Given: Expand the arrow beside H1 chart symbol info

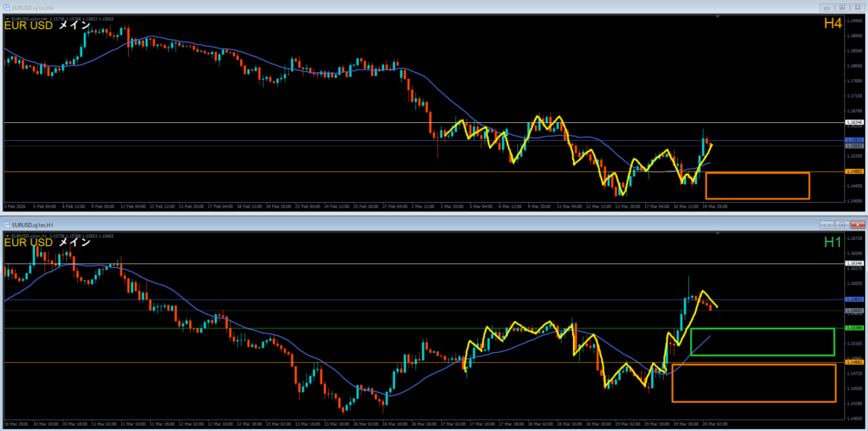Looking at the screenshot, I should (8, 235).
